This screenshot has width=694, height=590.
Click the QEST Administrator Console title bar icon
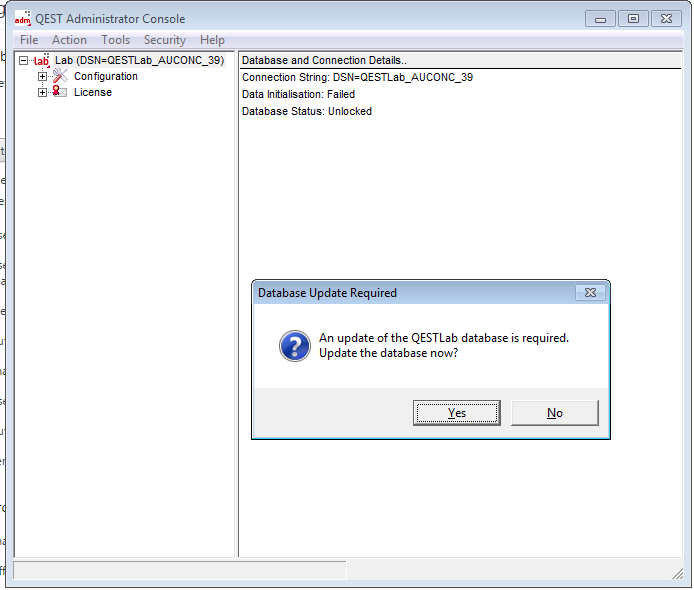[22, 19]
